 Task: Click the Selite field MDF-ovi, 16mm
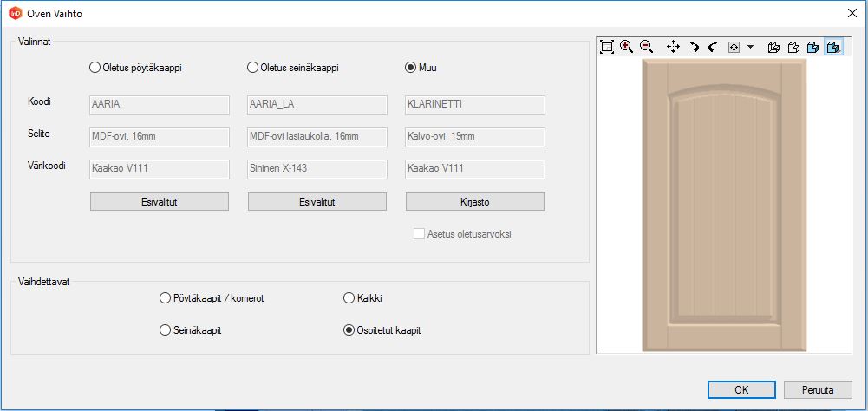(160, 137)
